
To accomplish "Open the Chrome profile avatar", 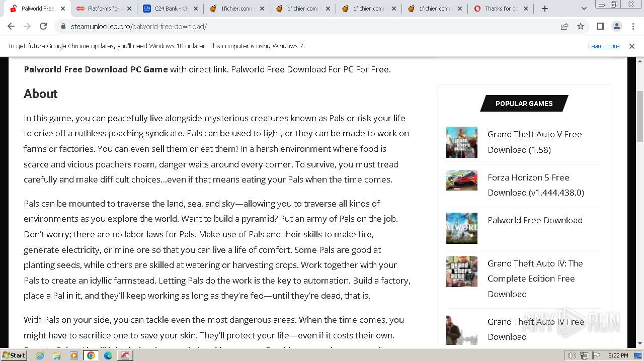I will [x=616, y=27].
